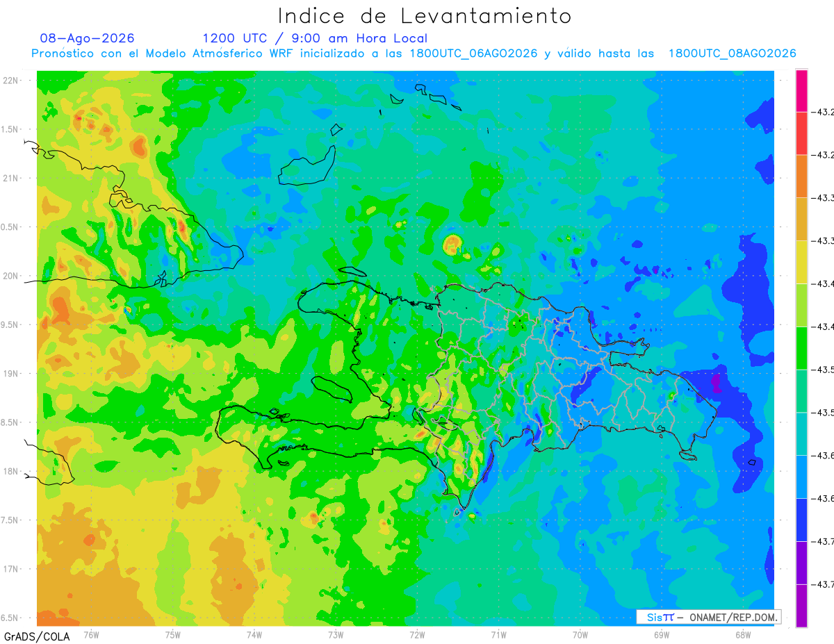The width and height of the screenshot is (834, 644).
Task: Click the "76W" longitude label
Action: pyautogui.click(x=91, y=634)
